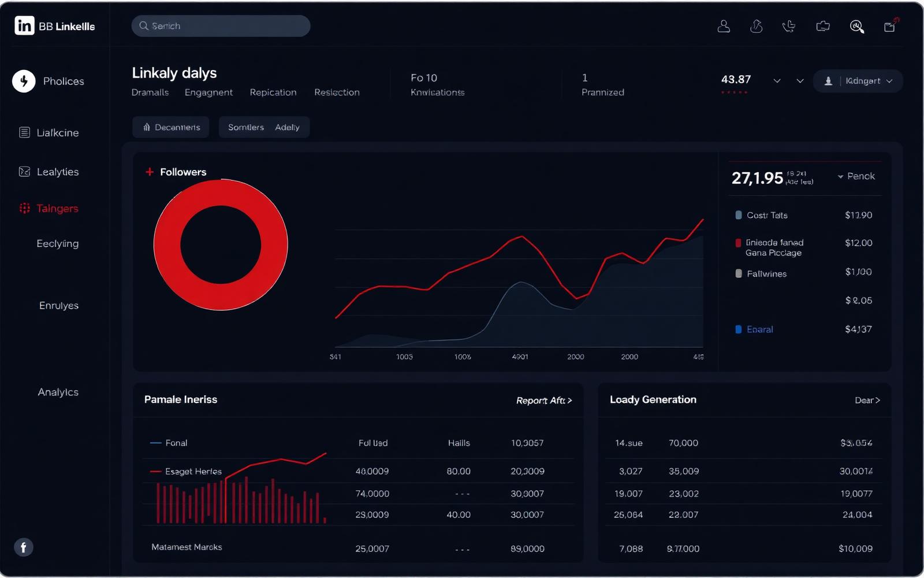Switch to the Dramalls tab
This screenshot has width=924, height=578.
point(150,92)
